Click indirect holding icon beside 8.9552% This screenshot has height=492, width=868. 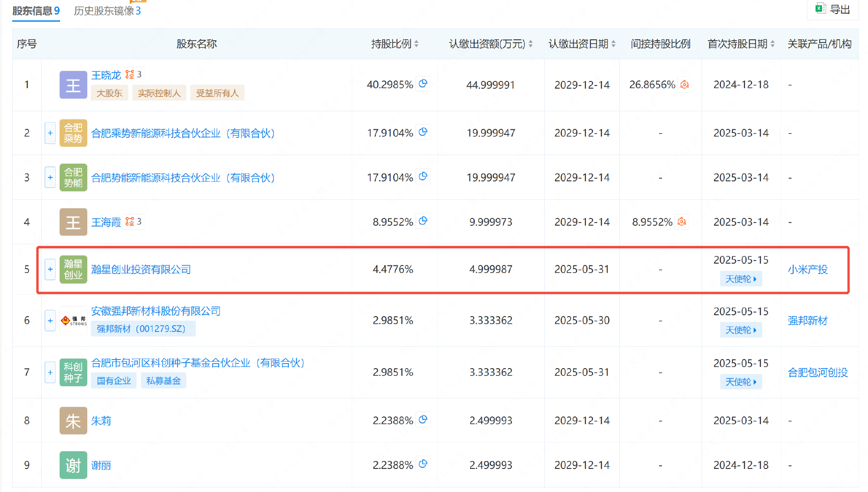point(682,222)
